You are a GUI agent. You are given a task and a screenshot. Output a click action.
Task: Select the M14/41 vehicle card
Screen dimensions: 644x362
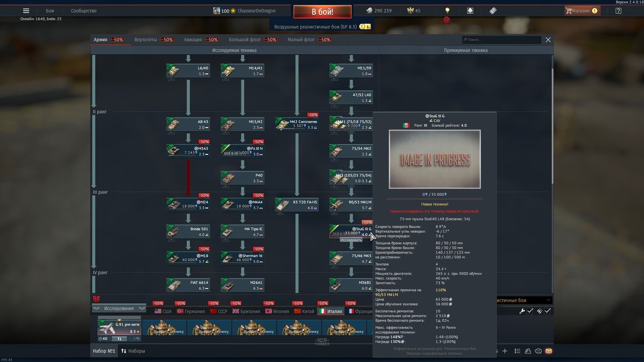[x=243, y=70]
